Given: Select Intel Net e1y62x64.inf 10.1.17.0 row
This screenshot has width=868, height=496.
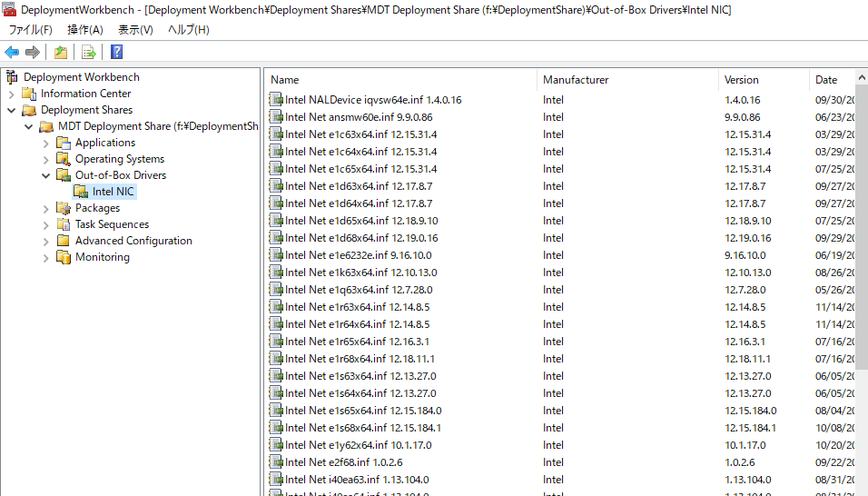Looking at the screenshot, I should 561,444.
